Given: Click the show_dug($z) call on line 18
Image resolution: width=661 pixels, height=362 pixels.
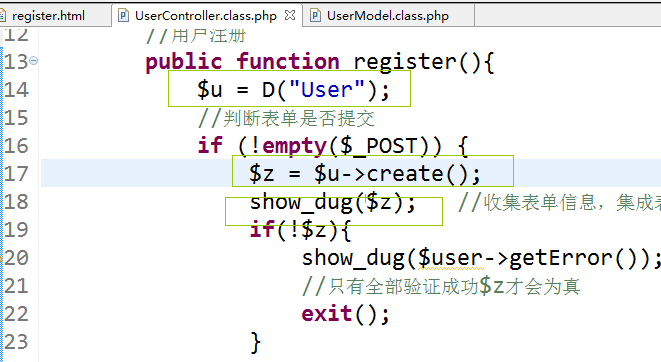Looking at the screenshot, I should [x=333, y=203].
